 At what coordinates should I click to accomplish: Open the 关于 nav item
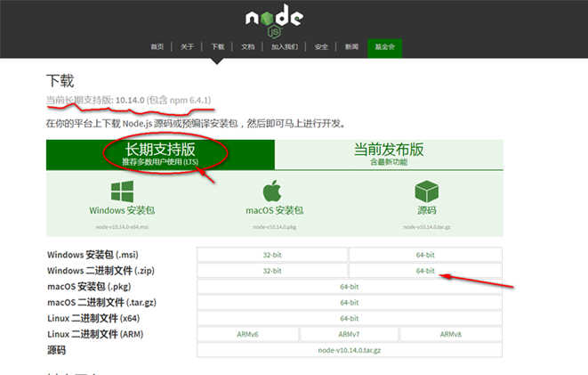(x=187, y=47)
